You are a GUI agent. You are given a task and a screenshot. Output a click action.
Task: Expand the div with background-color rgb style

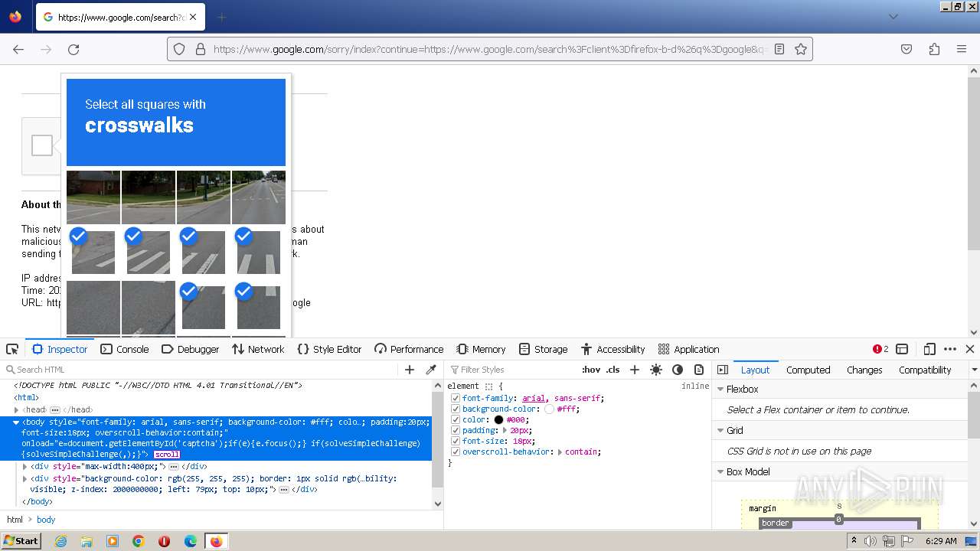(x=24, y=478)
